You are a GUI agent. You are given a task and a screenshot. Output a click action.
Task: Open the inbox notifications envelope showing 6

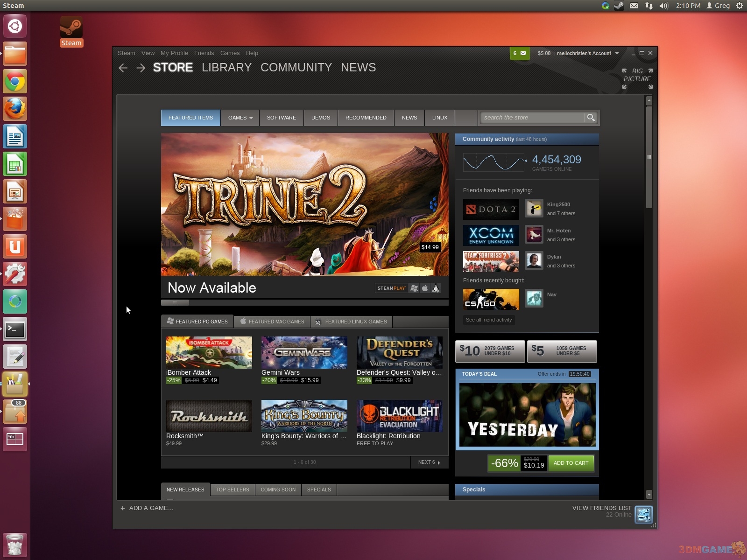pos(520,53)
